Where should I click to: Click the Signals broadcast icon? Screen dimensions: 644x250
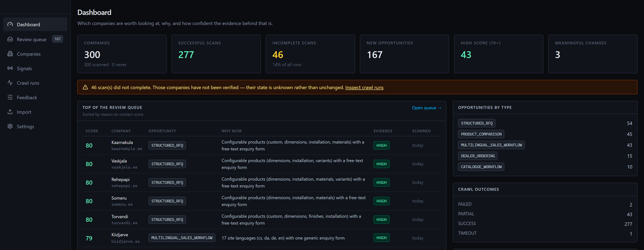pyautogui.click(x=10, y=68)
